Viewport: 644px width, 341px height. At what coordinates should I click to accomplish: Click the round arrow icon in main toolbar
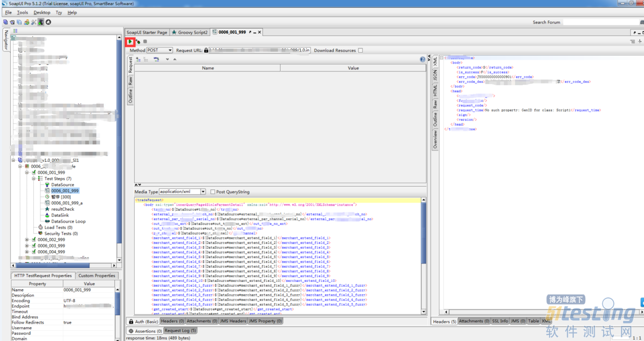(48, 22)
